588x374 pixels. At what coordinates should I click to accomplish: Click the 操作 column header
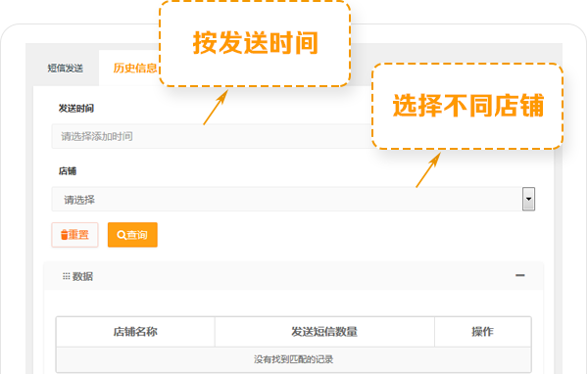(482, 332)
